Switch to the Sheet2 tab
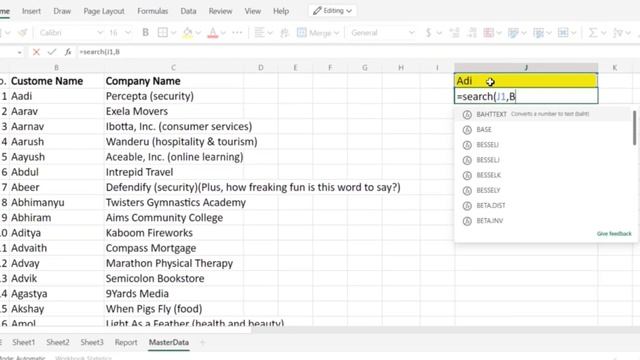The height and width of the screenshot is (360, 640). 58,342
